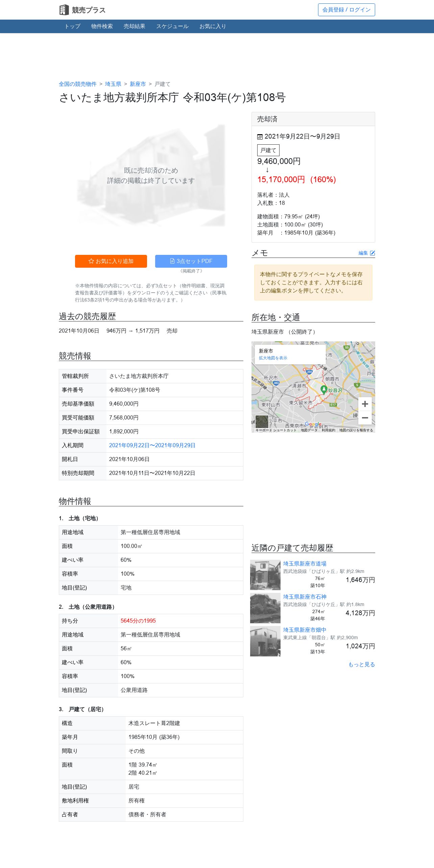Image resolution: width=434 pixels, height=868 pixels.
Task: Click the 戸建て property type tag
Action: click(x=268, y=150)
